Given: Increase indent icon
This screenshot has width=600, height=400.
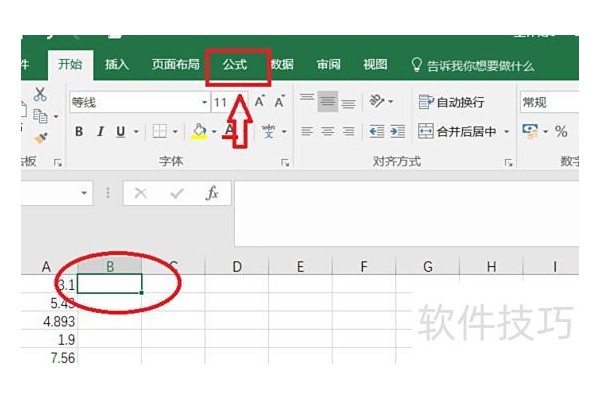Looking at the screenshot, I should [x=398, y=131].
